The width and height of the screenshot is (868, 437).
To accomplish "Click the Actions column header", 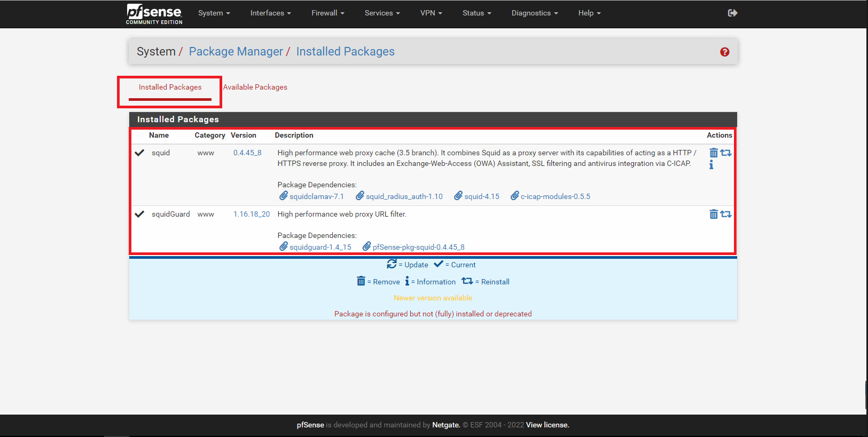I will click(720, 135).
